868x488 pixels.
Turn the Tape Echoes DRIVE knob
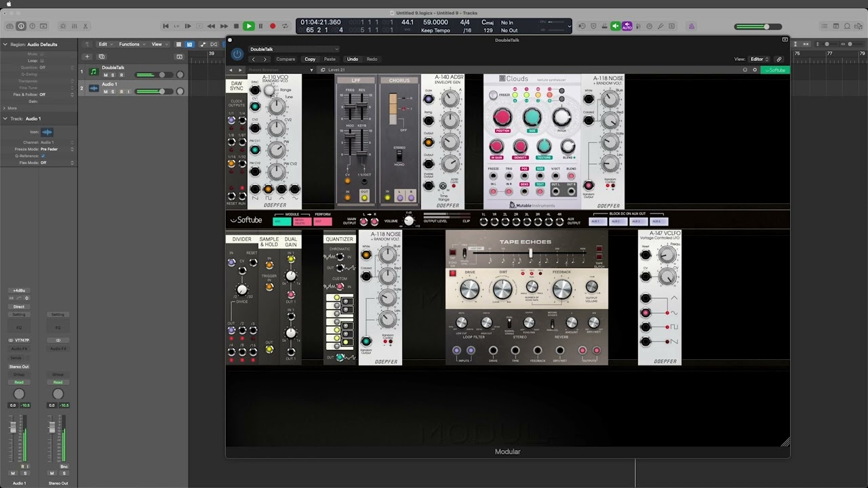coord(469,289)
